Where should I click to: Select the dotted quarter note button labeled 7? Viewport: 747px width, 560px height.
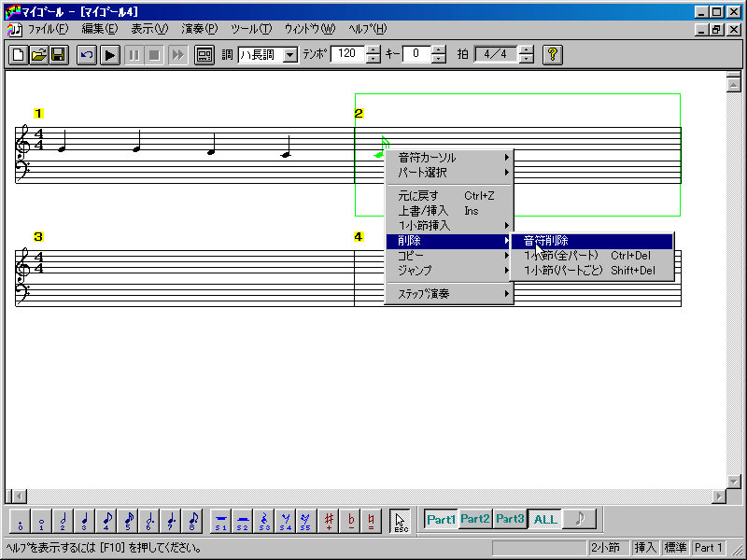pyautogui.click(x=171, y=521)
